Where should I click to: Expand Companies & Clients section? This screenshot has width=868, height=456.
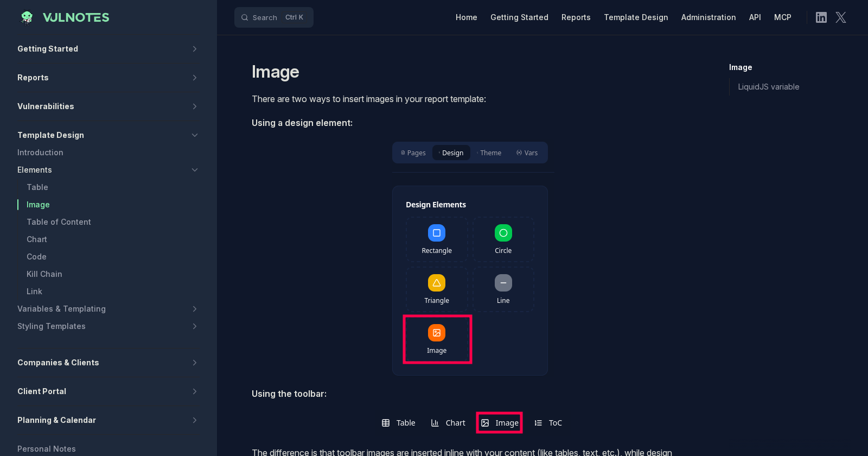pos(195,363)
